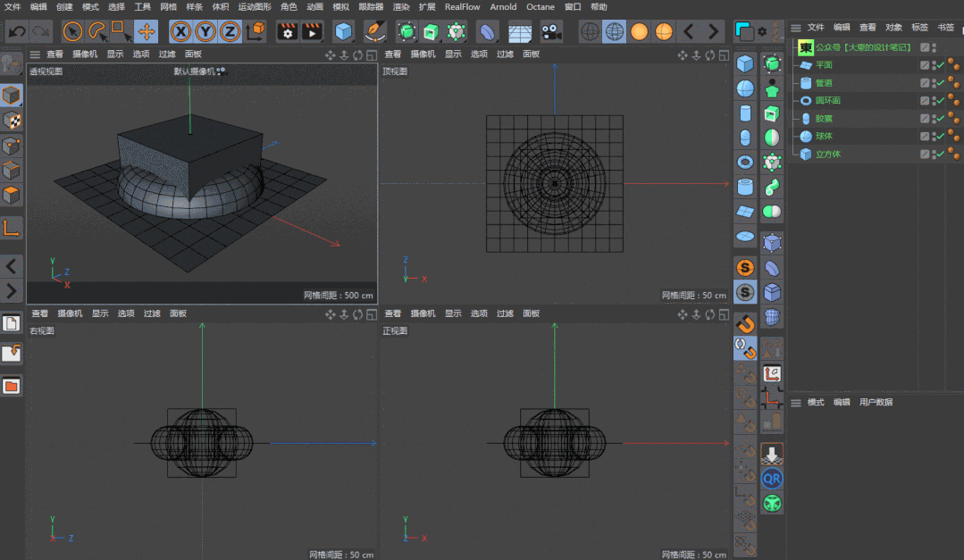Toggle visibility dots for 球体 object
This screenshot has height=560, width=964.
[932, 137]
